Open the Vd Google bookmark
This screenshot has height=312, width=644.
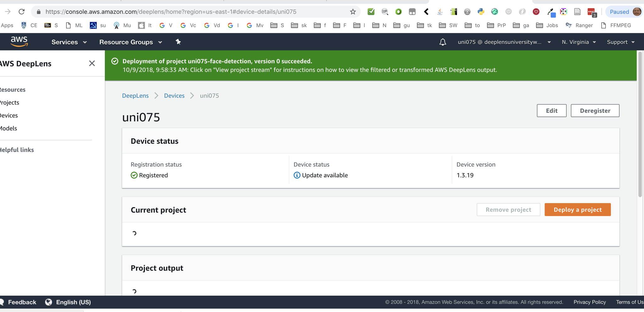click(x=212, y=25)
